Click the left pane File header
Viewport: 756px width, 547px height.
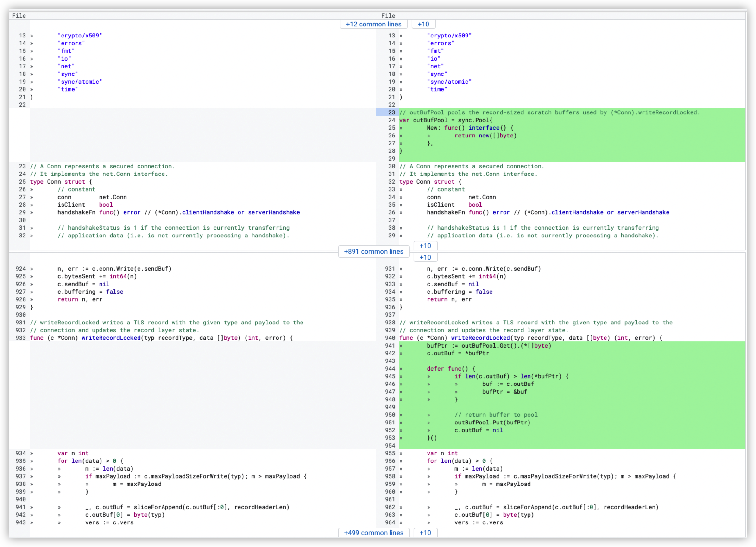click(19, 16)
